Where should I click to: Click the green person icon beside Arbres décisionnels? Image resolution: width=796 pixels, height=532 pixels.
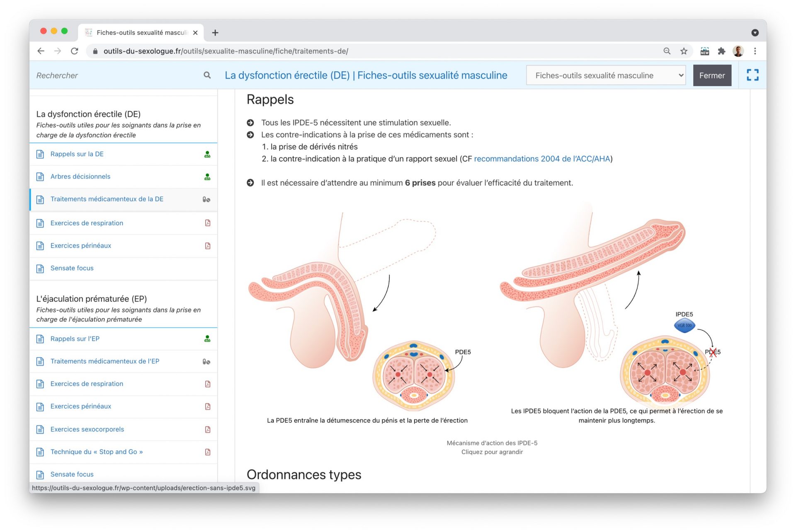pos(207,177)
